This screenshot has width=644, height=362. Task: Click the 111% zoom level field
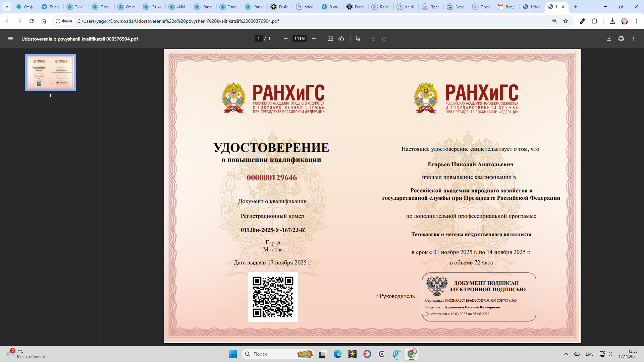(x=300, y=39)
